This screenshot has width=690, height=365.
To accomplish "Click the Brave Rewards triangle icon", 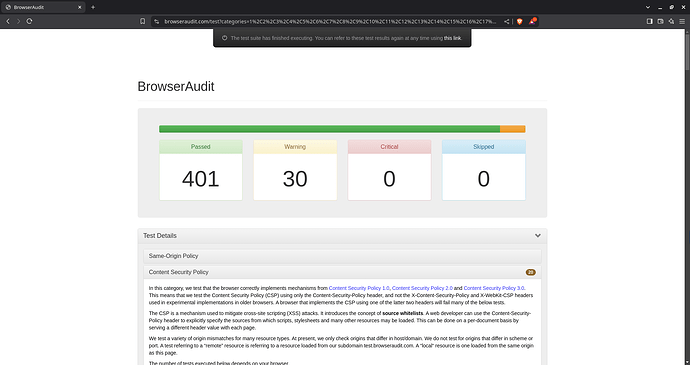I will point(532,21).
